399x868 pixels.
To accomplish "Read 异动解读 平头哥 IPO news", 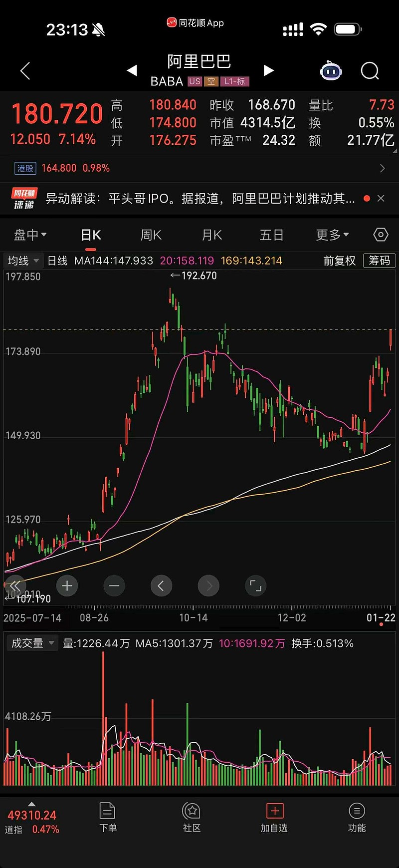I will coord(200,199).
